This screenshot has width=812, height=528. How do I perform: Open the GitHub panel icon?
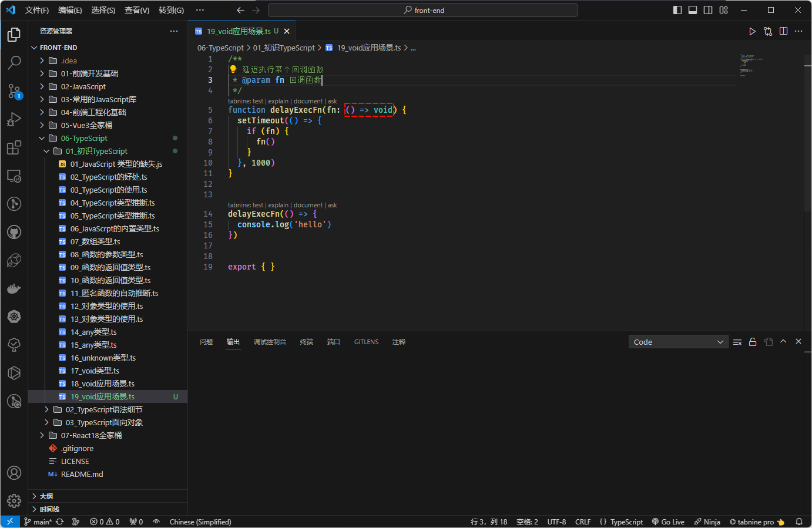[x=14, y=232]
